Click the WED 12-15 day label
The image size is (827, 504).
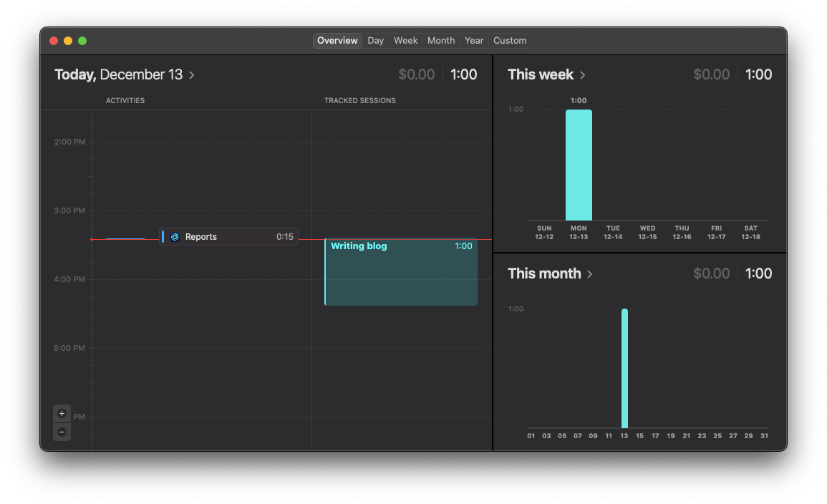(648, 233)
